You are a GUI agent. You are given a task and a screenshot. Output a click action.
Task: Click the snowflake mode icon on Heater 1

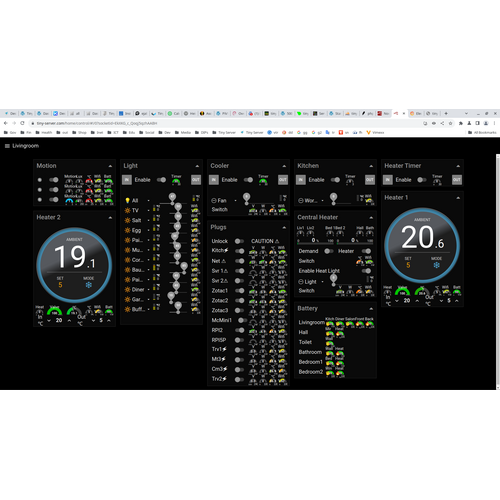pos(436,265)
